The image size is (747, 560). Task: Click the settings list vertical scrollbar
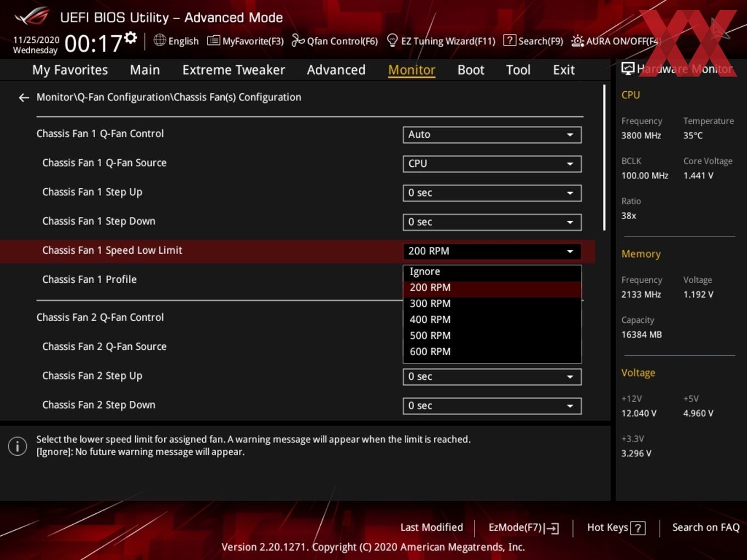click(x=604, y=158)
